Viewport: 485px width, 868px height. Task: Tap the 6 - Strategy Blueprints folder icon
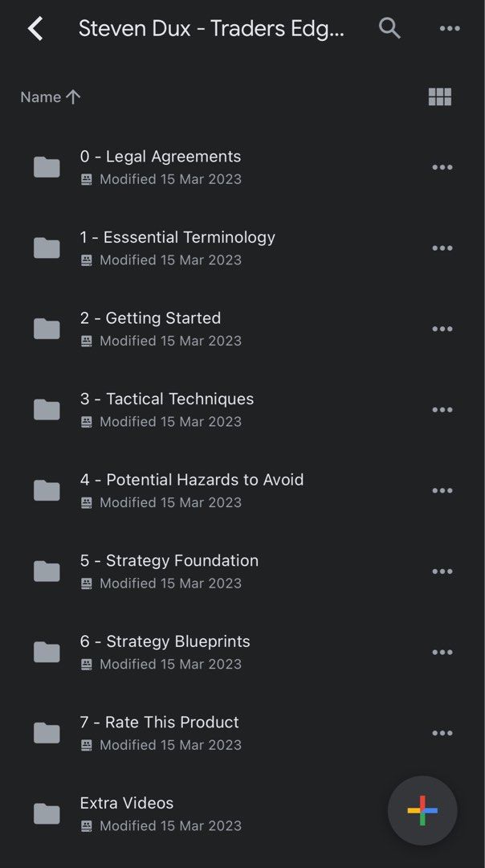point(47,652)
